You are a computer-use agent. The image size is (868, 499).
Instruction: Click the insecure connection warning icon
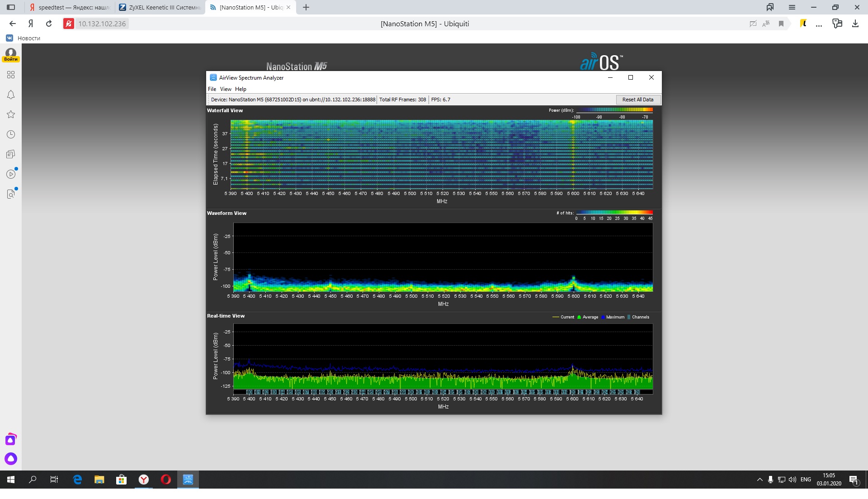coord(69,24)
